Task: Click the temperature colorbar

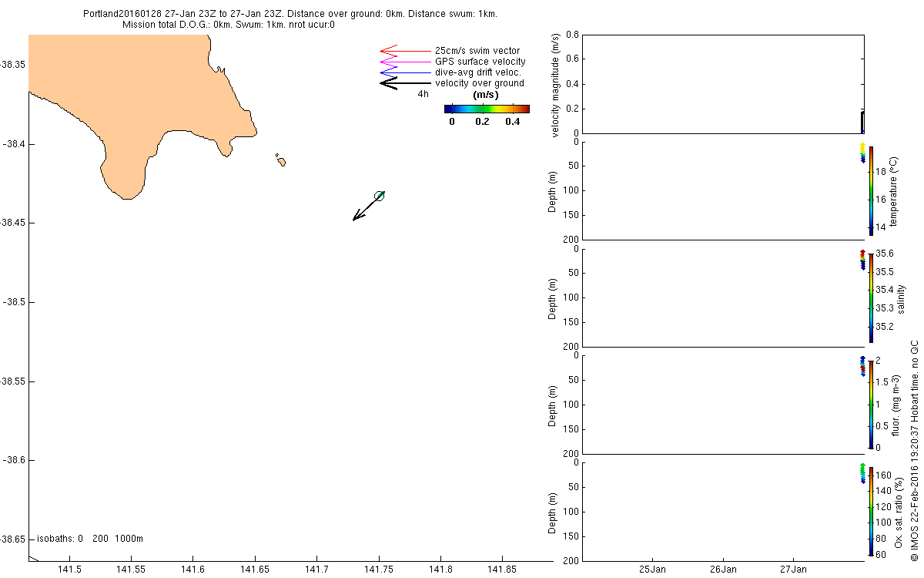Action: [x=871, y=190]
